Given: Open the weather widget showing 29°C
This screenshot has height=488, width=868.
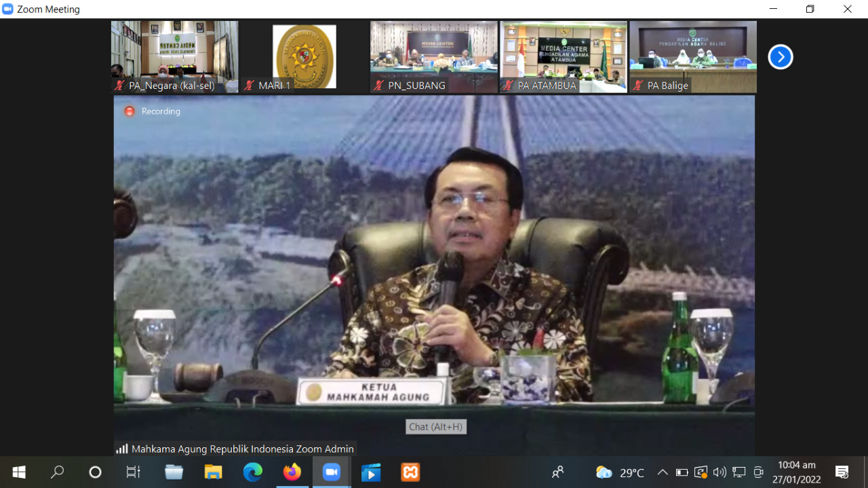Looking at the screenshot, I should click(620, 472).
